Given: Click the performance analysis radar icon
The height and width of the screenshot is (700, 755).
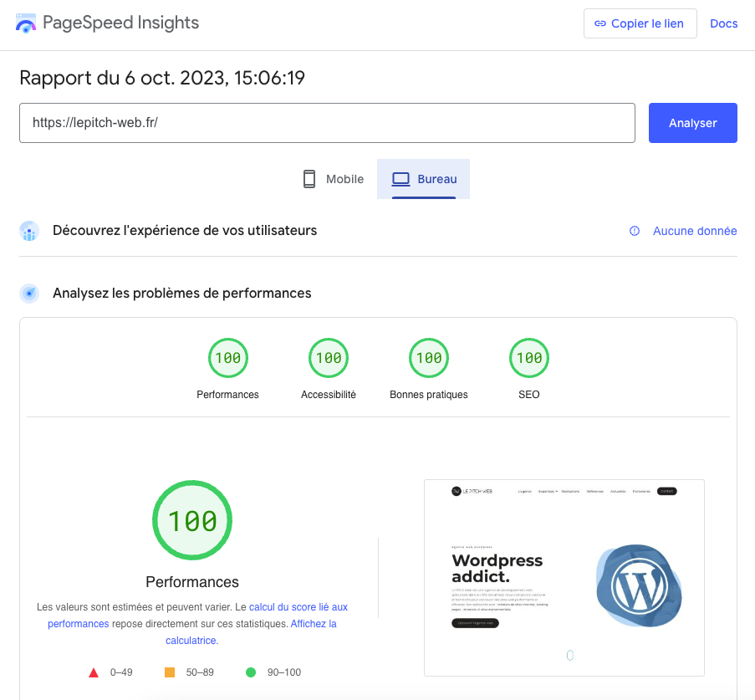Looking at the screenshot, I should coord(29,293).
